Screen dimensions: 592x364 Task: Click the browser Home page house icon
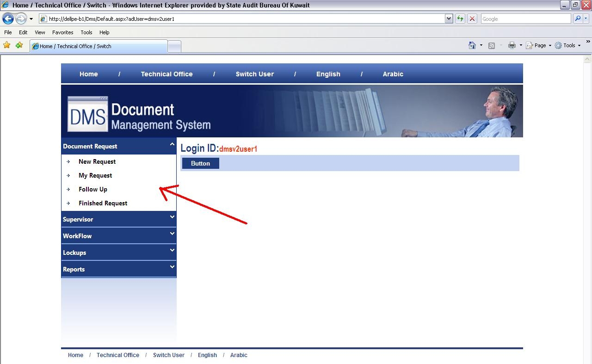tap(472, 45)
